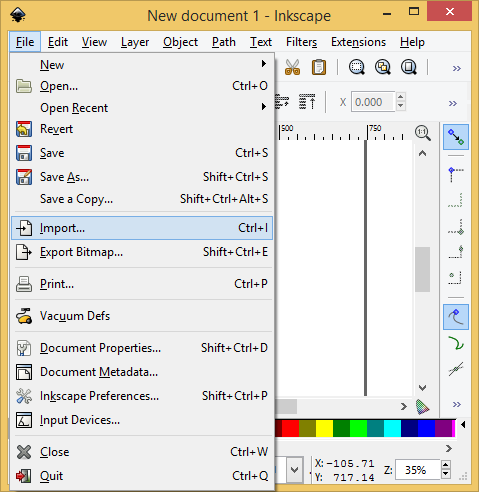Toggle snap to bounding box edges
The height and width of the screenshot is (492, 479).
pyautogui.click(x=456, y=200)
